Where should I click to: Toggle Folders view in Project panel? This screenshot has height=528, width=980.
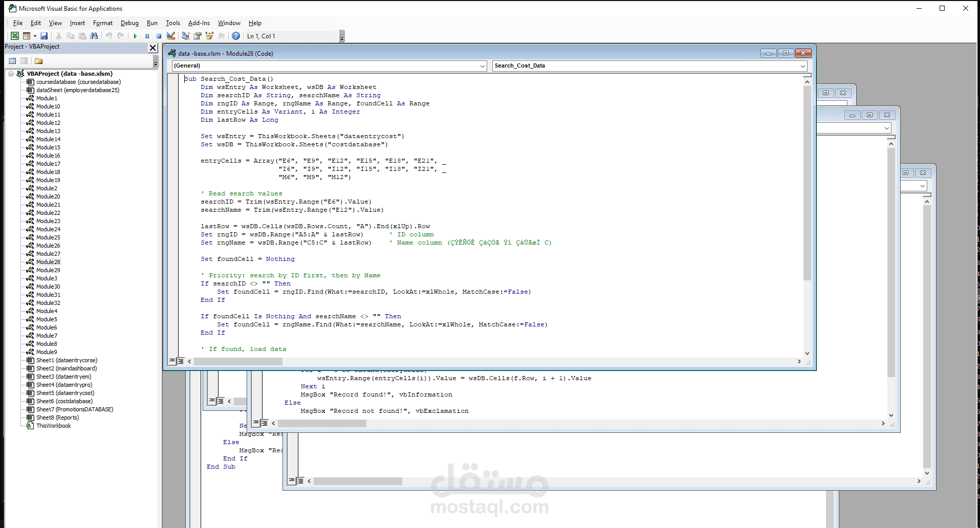[38, 61]
